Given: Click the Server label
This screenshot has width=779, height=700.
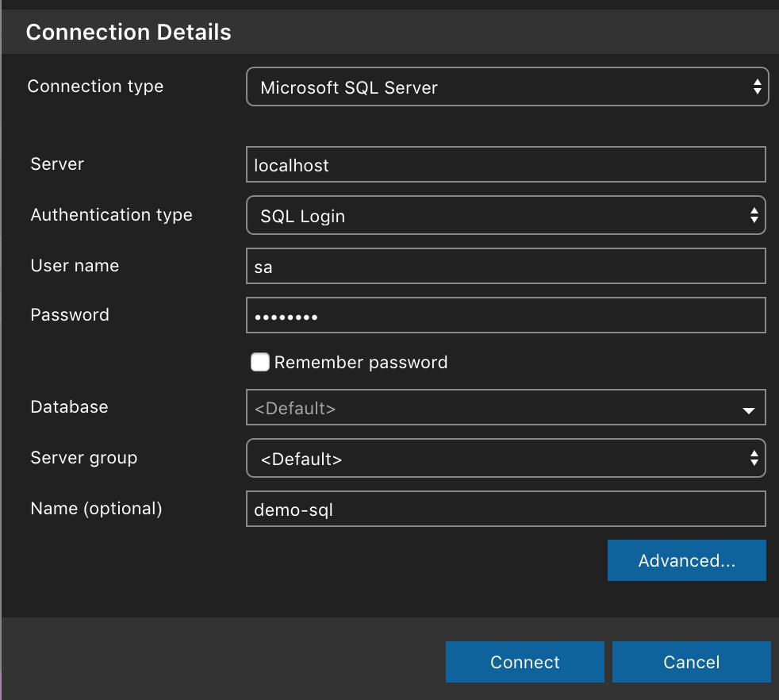Looking at the screenshot, I should pyautogui.click(x=57, y=164).
